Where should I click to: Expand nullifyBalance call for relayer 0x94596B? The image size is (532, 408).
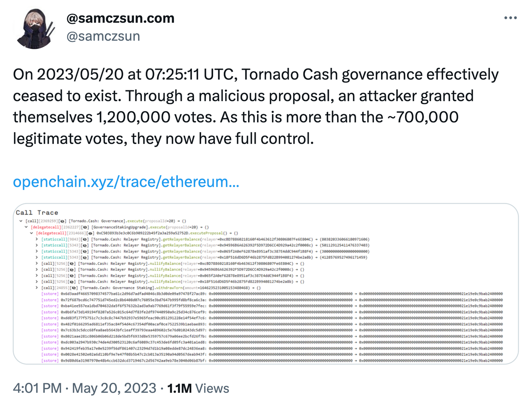click(37, 270)
